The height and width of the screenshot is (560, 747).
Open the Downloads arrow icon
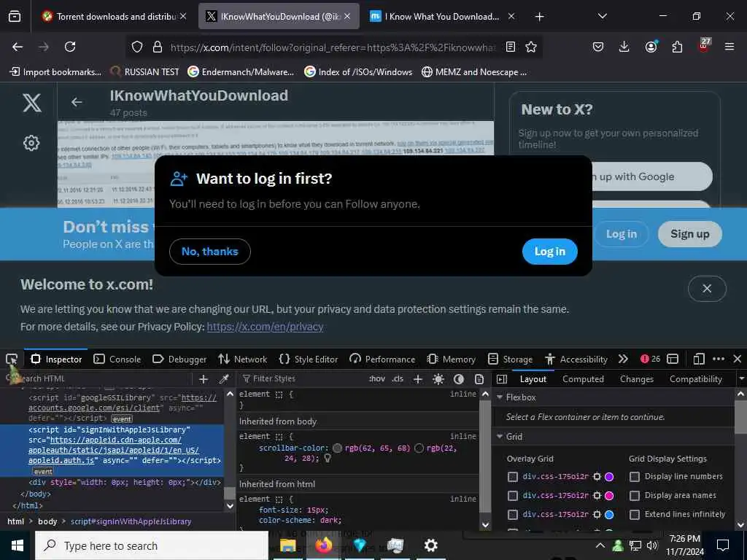tap(624, 47)
